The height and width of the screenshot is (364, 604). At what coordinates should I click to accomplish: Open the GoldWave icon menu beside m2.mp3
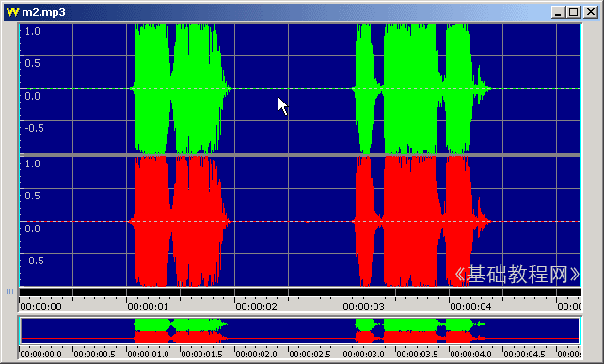coord(12,12)
